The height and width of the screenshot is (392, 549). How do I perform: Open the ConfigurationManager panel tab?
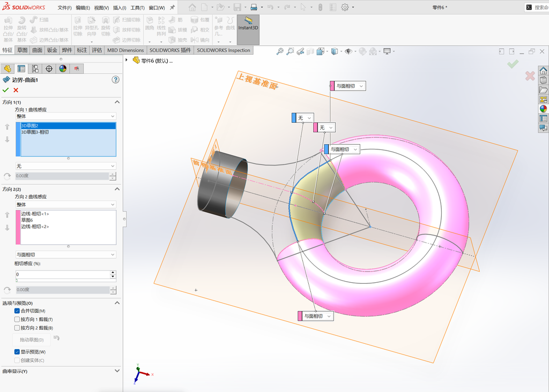[35, 69]
